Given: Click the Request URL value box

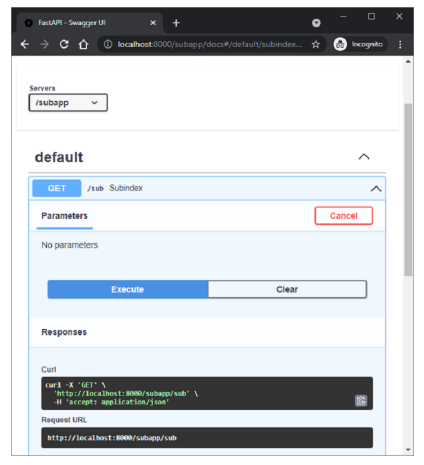Looking at the screenshot, I should coord(207,438).
